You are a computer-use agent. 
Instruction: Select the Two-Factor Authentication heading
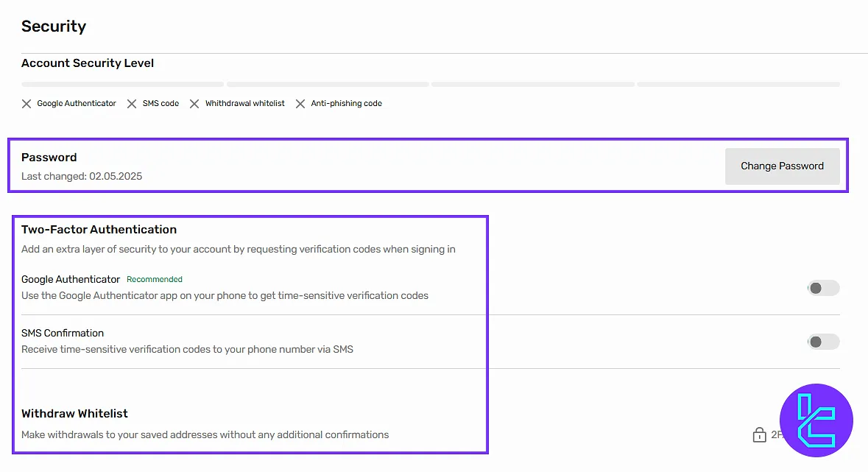[99, 230]
